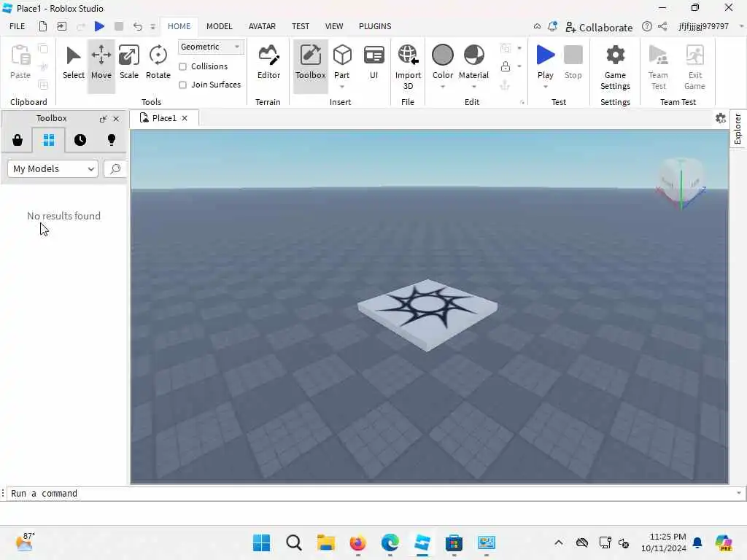747x560 pixels.
Task: Click the Color tool icon
Action: pos(443,55)
